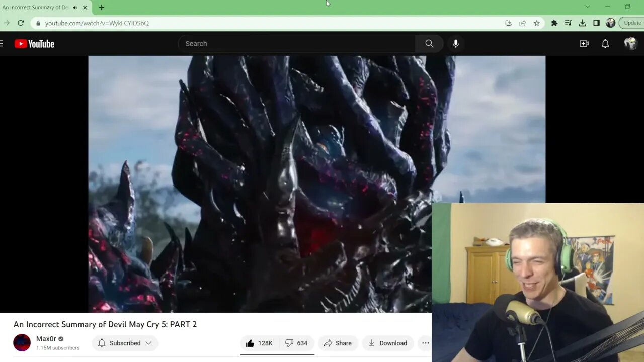Open the YouTube home logo

(x=34, y=44)
